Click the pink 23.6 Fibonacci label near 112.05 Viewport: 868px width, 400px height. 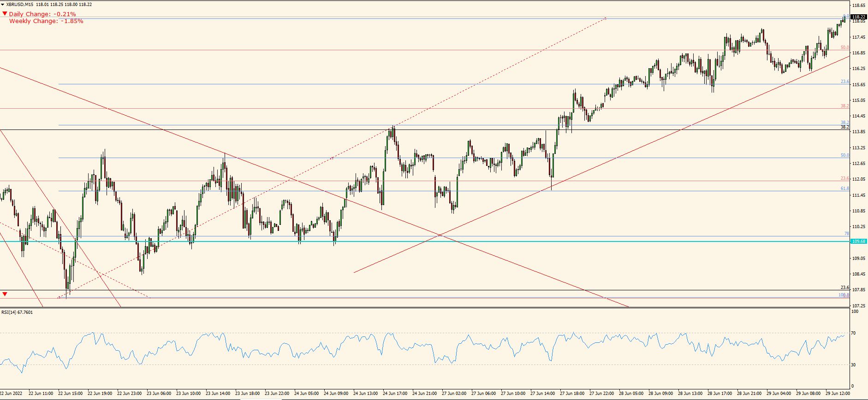point(844,178)
